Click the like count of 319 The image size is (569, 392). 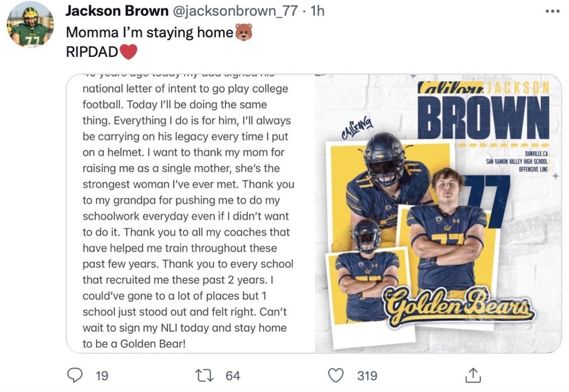pyautogui.click(x=367, y=376)
